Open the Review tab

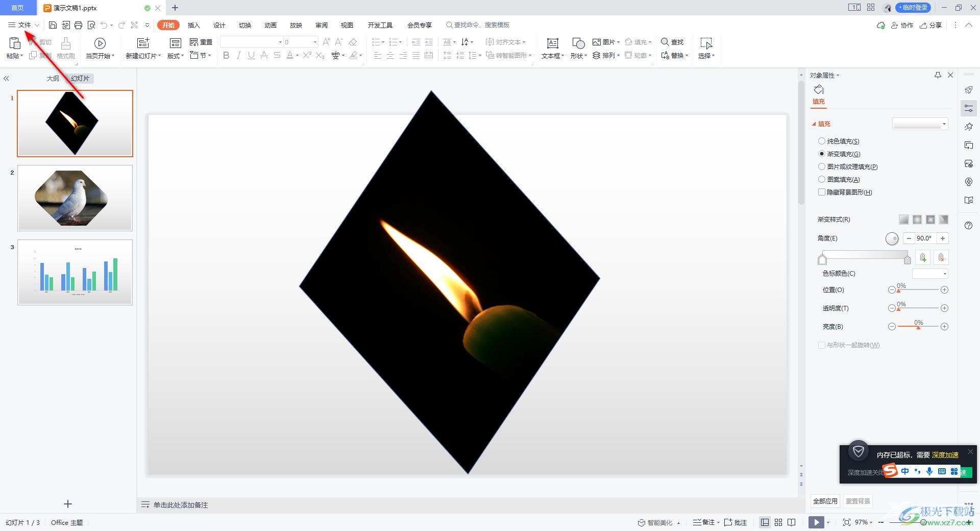(322, 25)
